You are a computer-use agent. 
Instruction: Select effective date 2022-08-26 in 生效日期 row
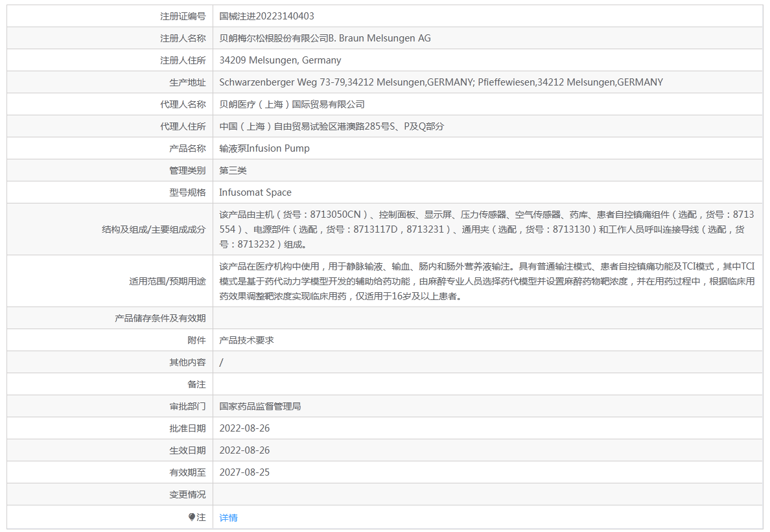tap(244, 450)
